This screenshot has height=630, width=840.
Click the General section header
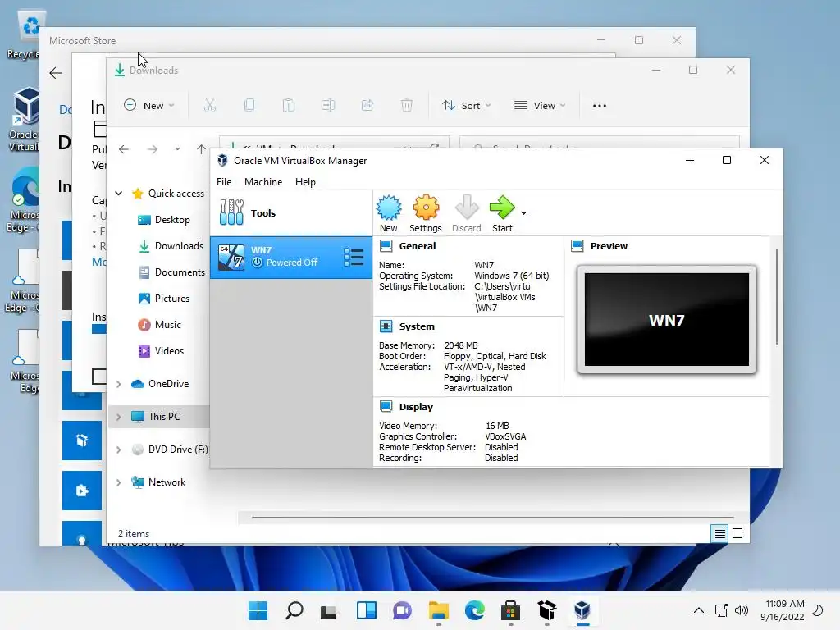tap(418, 246)
